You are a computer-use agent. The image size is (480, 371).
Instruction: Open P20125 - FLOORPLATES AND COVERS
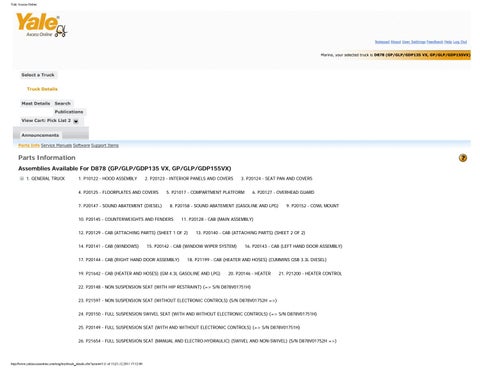click(x=118, y=192)
